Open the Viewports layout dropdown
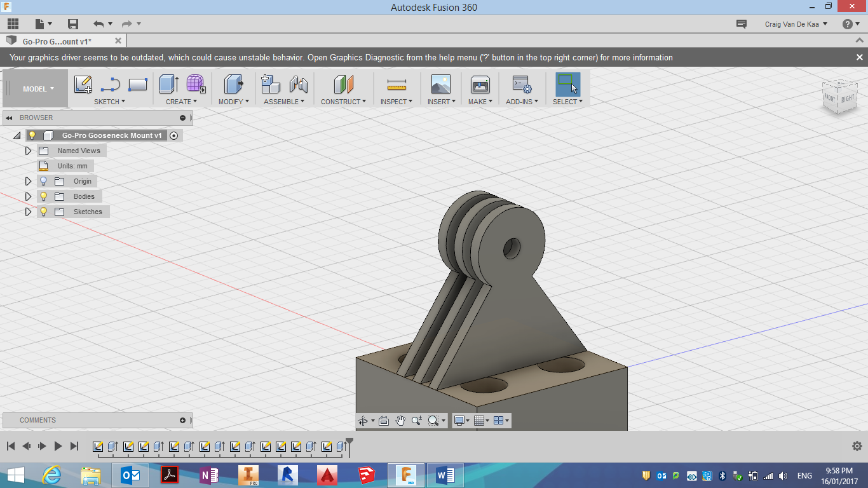This screenshot has width=868, height=488. pyautogui.click(x=502, y=421)
